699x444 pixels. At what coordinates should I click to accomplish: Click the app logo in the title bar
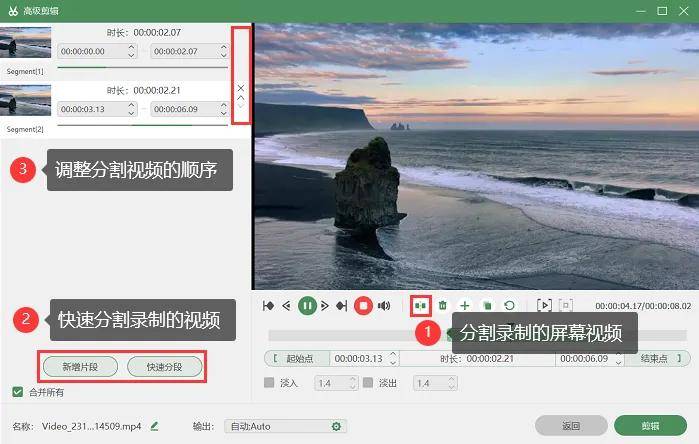(13, 11)
